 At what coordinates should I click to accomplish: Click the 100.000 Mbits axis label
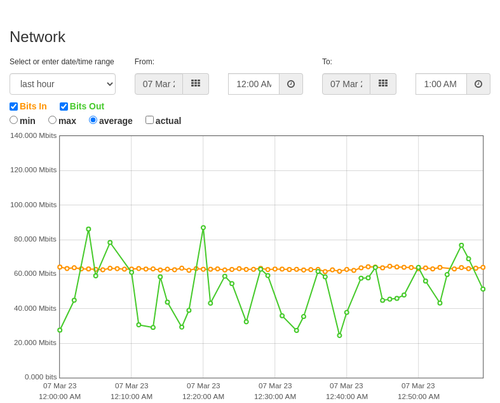33,205
